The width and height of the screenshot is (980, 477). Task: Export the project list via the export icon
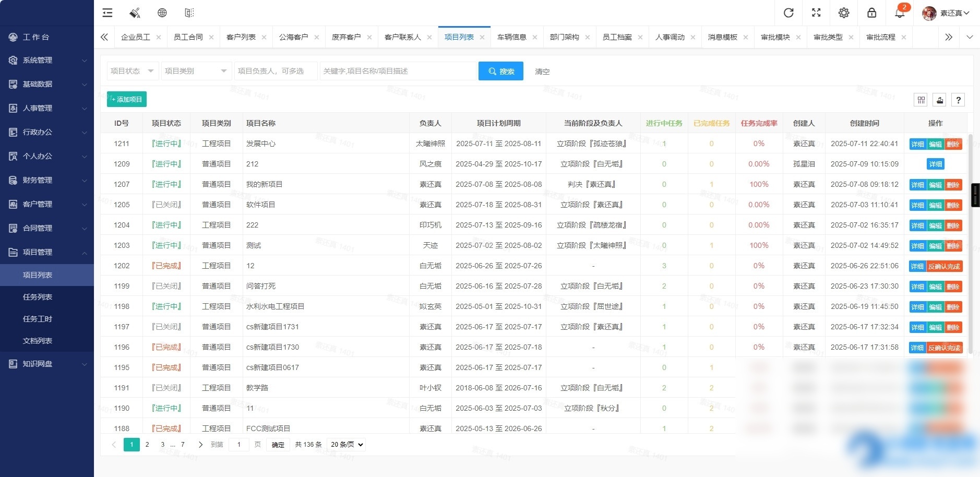tap(939, 99)
